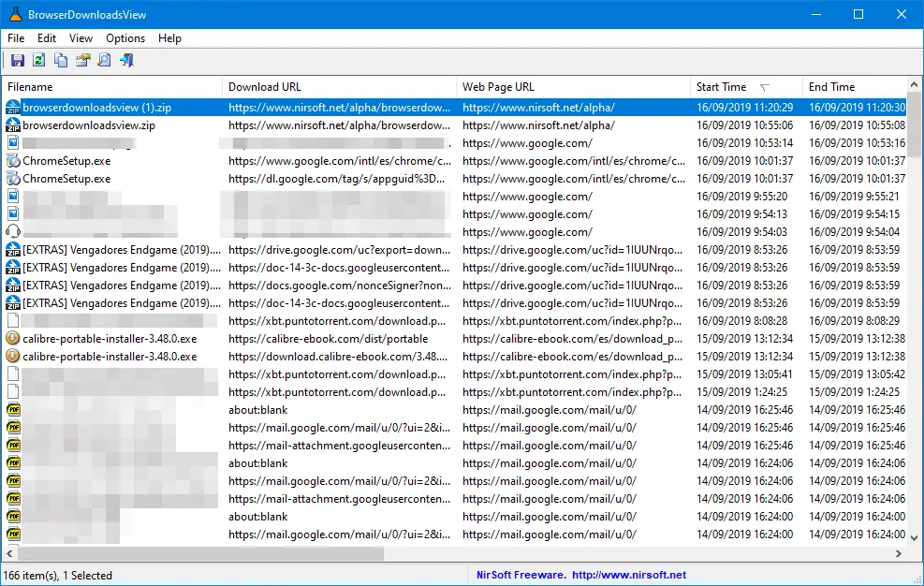Viewport: 924px width, 586px height.
Task: Click the horizontal scrollbar thumb
Action: coord(201,553)
